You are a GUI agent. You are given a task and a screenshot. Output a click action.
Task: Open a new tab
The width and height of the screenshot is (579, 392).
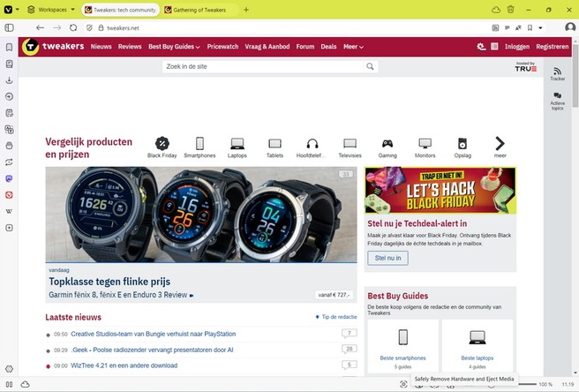tap(246, 10)
